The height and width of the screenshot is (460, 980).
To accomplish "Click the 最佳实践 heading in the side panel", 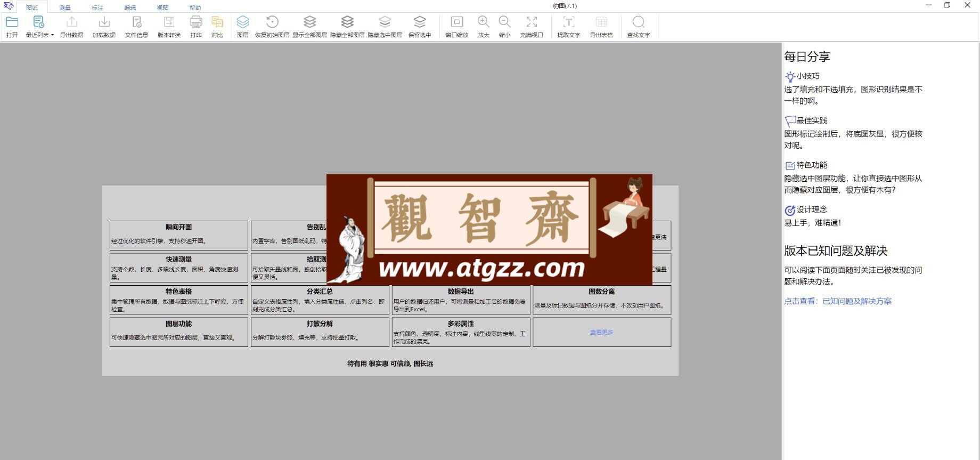I will click(x=812, y=120).
